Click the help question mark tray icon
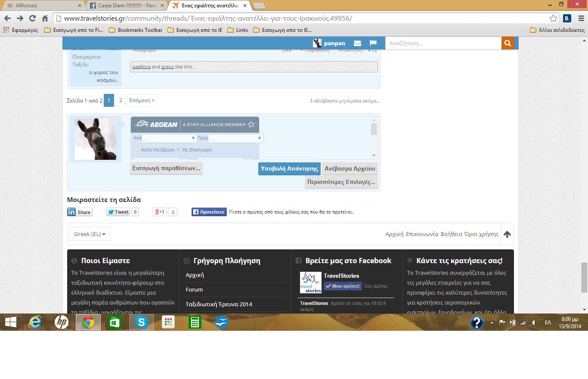The width and height of the screenshot is (588, 379). (477, 323)
